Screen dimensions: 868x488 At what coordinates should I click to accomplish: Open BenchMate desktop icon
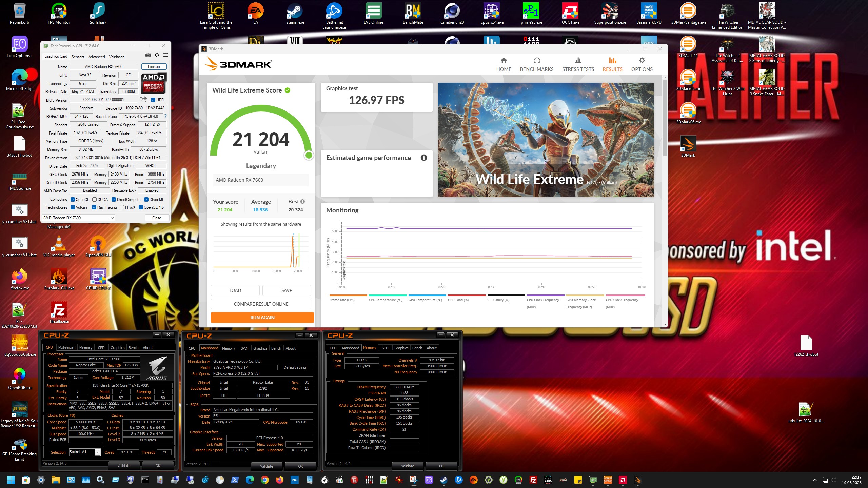click(413, 14)
